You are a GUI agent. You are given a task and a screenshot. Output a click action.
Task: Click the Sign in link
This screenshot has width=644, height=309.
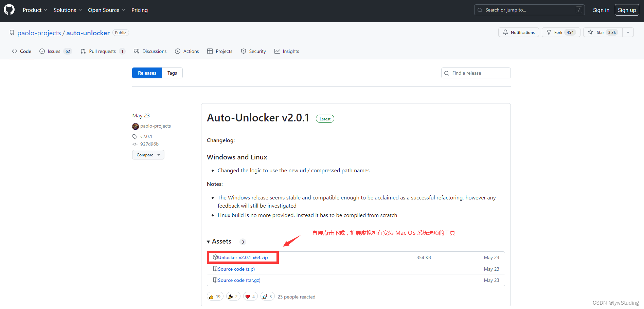point(601,10)
